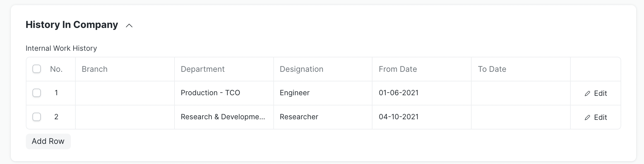Click the 01-06-2021 From Date cell

pos(421,93)
